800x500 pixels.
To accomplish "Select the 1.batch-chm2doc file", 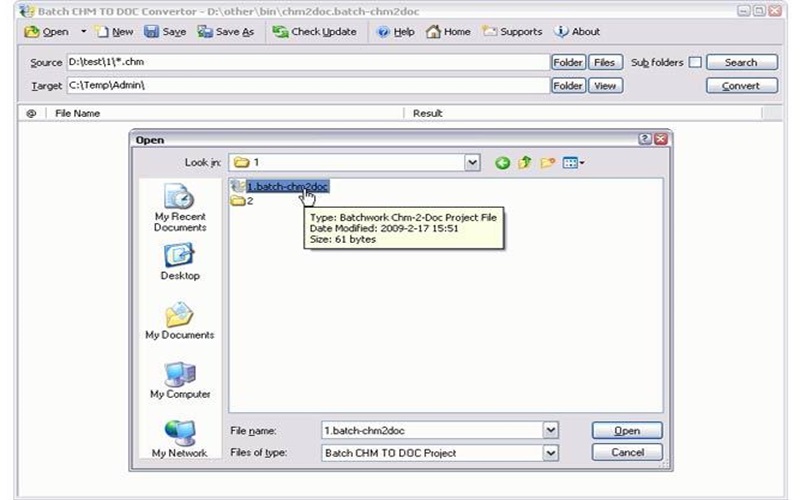I will click(x=280, y=187).
